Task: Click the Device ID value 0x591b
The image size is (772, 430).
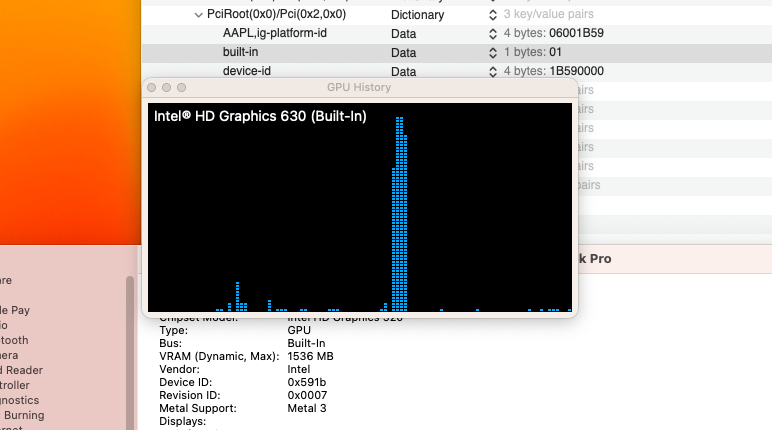Action: pos(307,382)
